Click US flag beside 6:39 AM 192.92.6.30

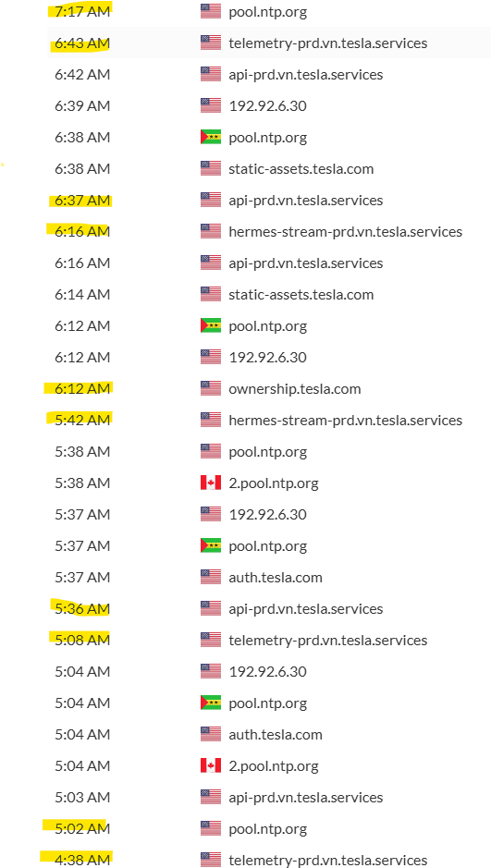click(x=210, y=105)
